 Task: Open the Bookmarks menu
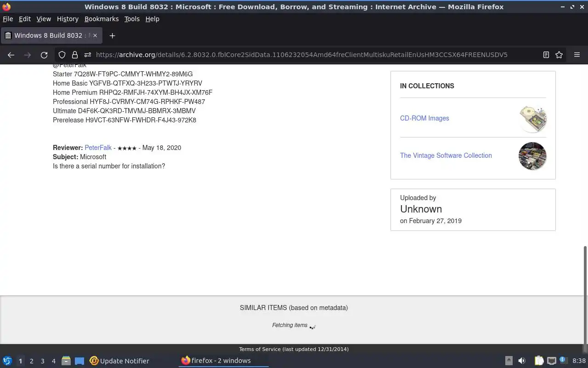click(x=102, y=19)
